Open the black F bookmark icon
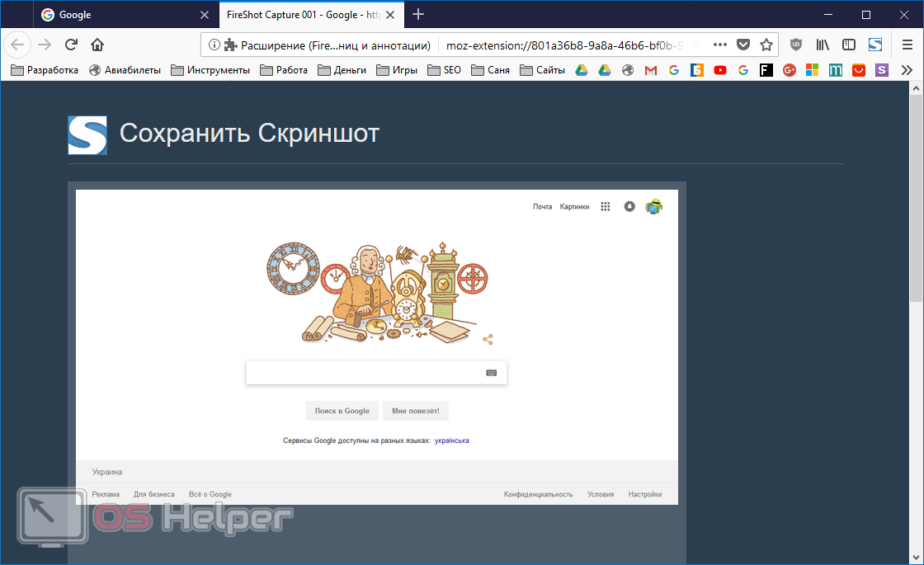Viewport: 924px width, 565px height. click(x=766, y=70)
